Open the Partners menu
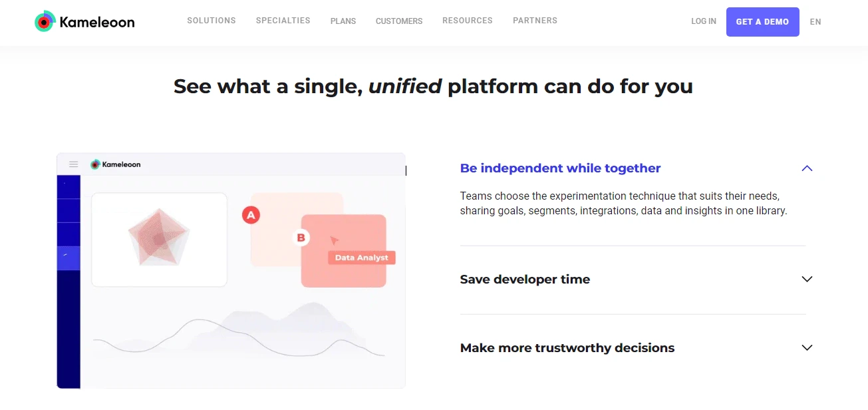 (535, 21)
